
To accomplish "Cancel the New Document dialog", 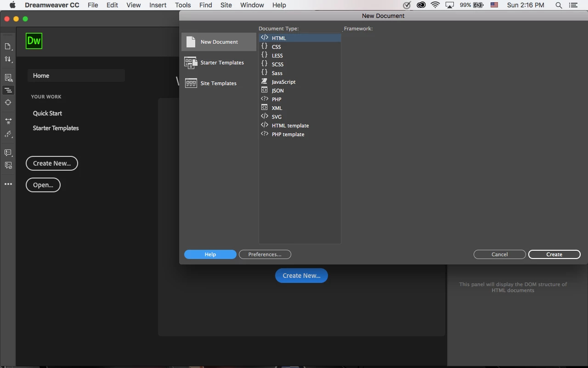I will (500, 254).
